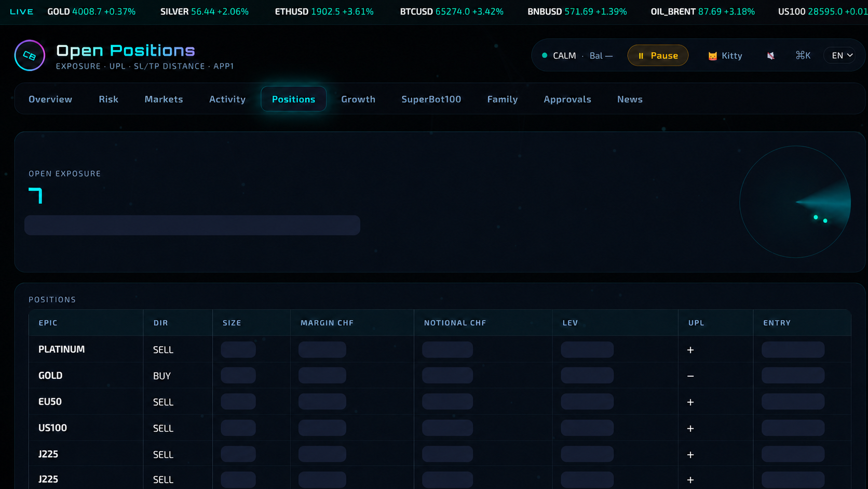
Task: Select the Activity tab
Action: tap(227, 99)
